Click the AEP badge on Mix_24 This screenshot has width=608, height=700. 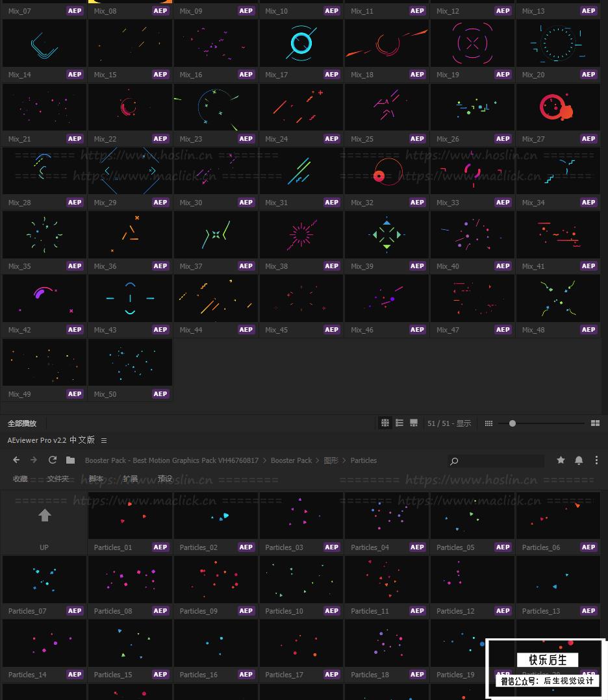(x=331, y=139)
